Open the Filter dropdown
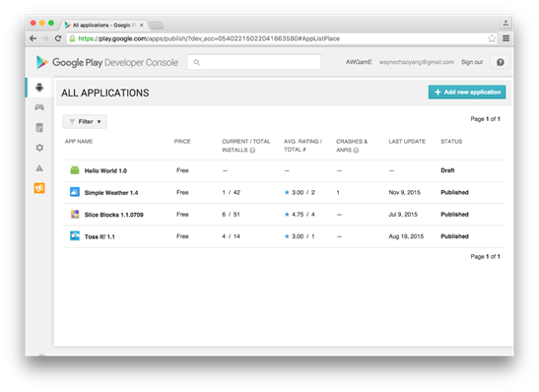 point(85,121)
